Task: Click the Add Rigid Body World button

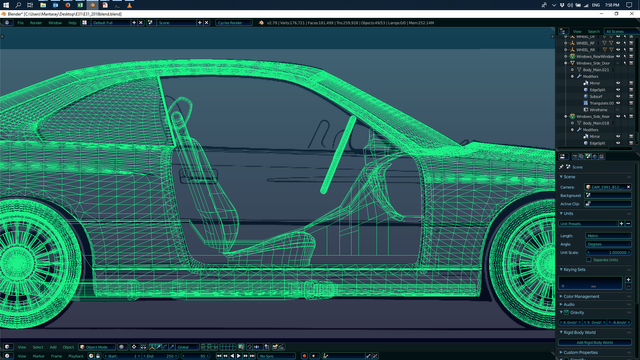Action: 595,342
